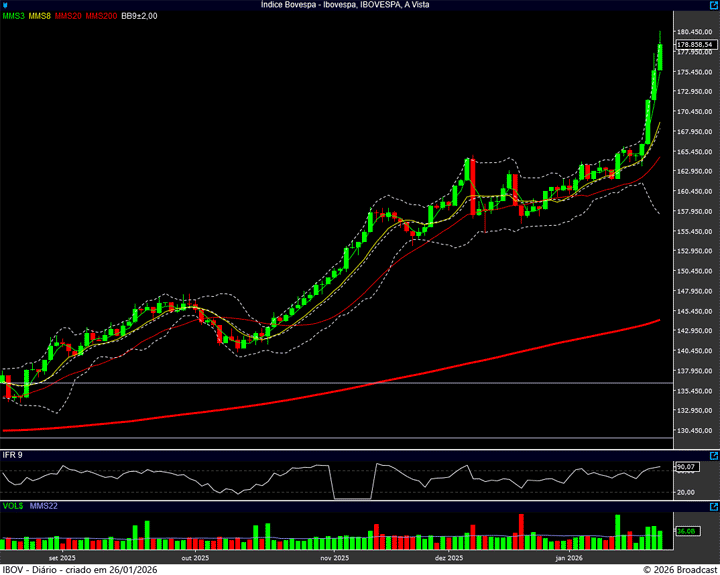Click the 'nov 2025' time axis label

334,557
